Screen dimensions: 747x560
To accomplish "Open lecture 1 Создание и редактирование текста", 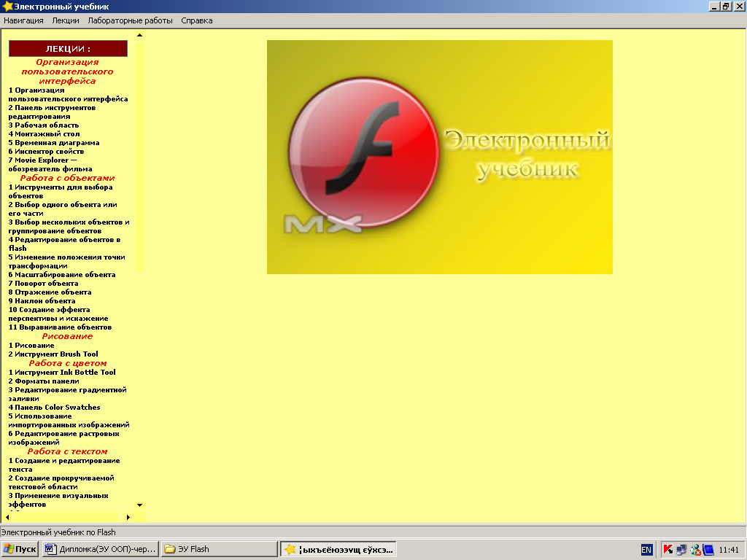I will [64, 464].
